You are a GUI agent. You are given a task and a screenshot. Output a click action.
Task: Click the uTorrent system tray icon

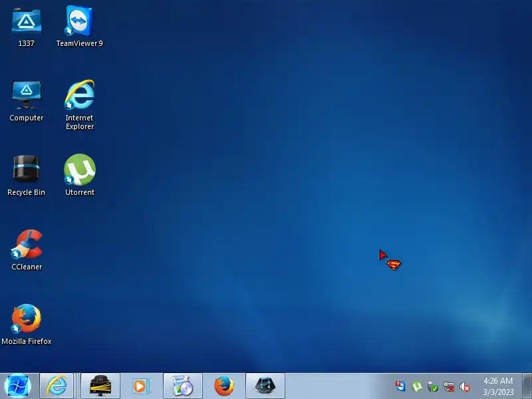pos(417,386)
